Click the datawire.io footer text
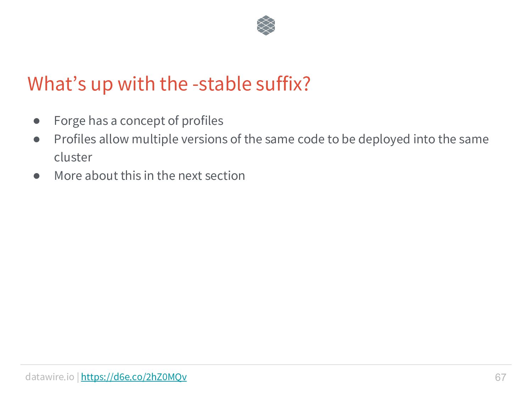Image resolution: width=532 pixels, height=399 pixels. 50,377
